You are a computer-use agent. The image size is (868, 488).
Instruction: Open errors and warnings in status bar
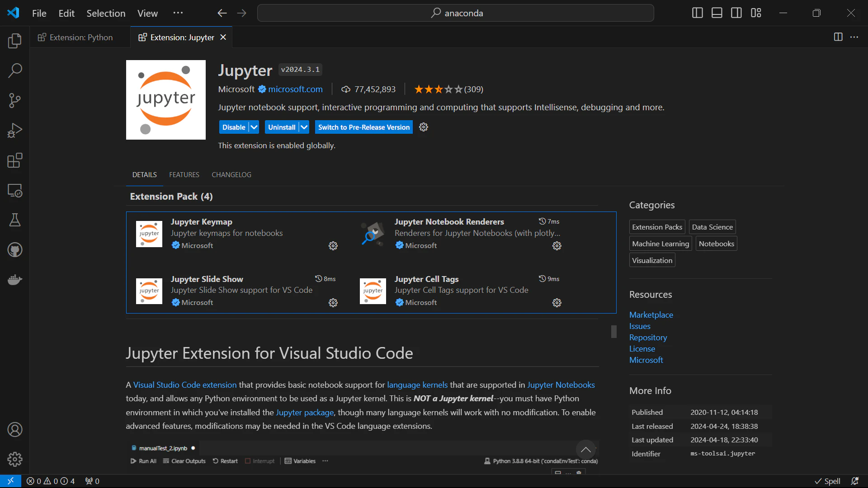[x=51, y=481]
